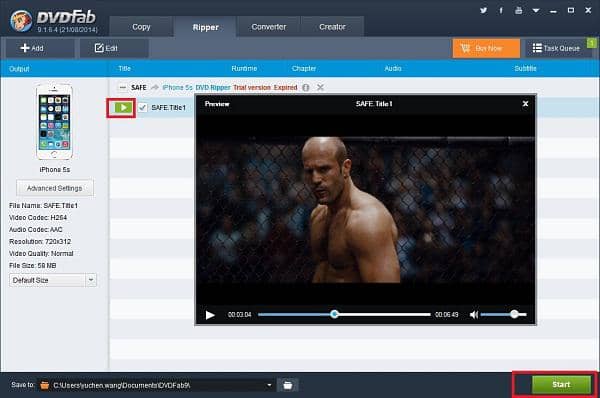Expand the Default Size dropdown
This screenshot has height=398, width=600.
pos(91,280)
